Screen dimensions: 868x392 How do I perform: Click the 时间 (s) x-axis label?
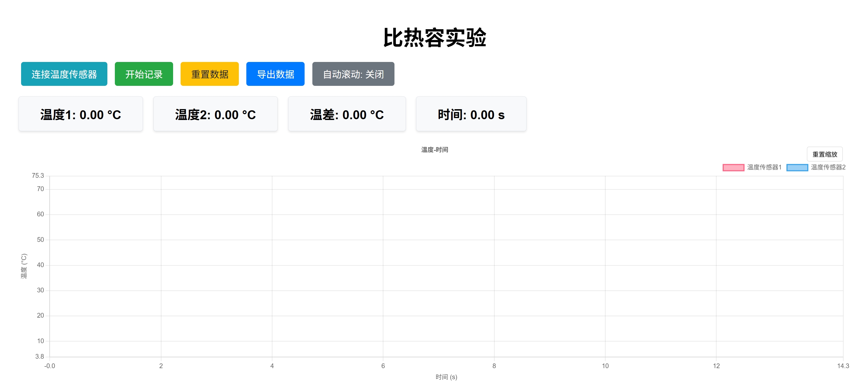446,377
